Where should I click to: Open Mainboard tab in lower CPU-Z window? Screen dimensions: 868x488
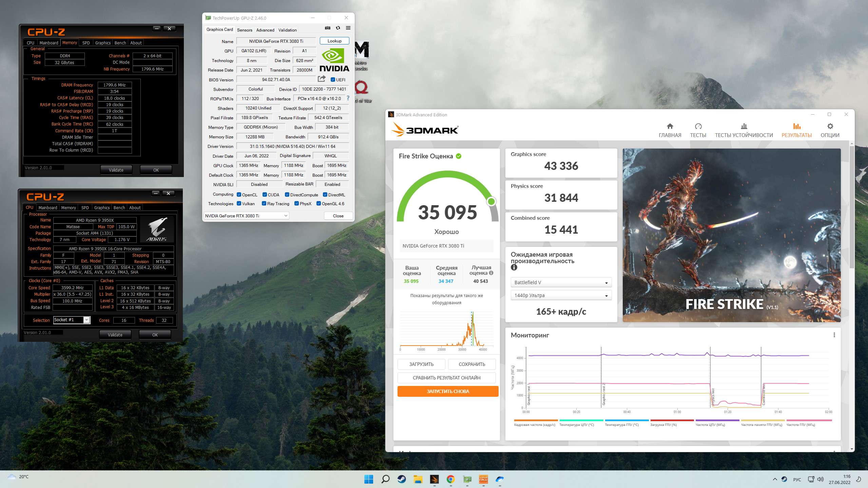tap(48, 208)
